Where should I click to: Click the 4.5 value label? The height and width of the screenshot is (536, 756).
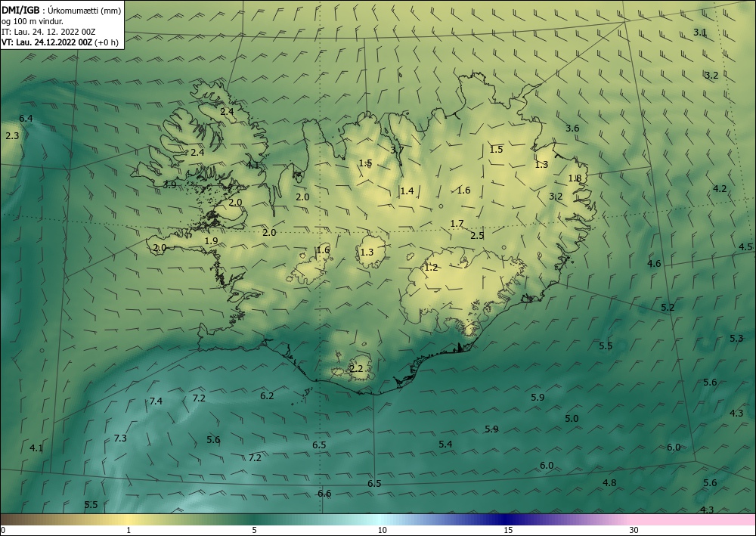coord(745,246)
